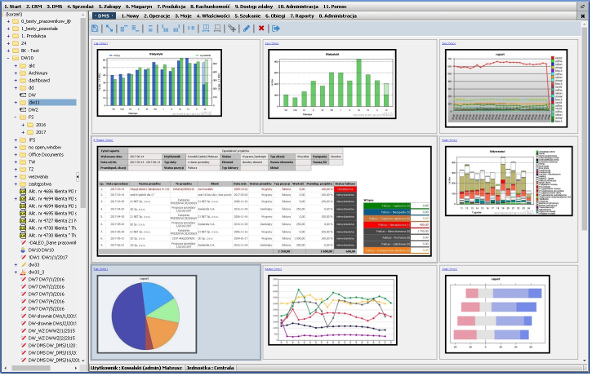Click the diagonal resize arrows toolbar icon
This screenshot has width=590, height=374.
(x=109, y=28)
